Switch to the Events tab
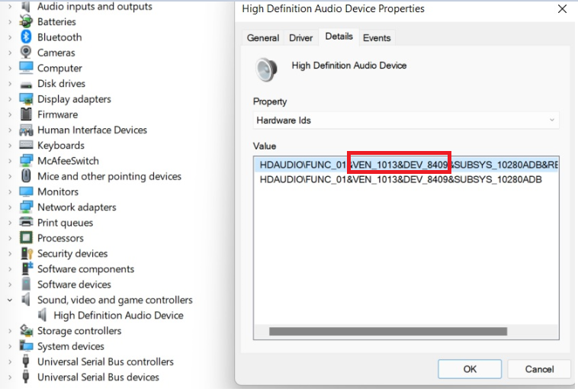The width and height of the screenshot is (578, 392). tap(377, 38)
